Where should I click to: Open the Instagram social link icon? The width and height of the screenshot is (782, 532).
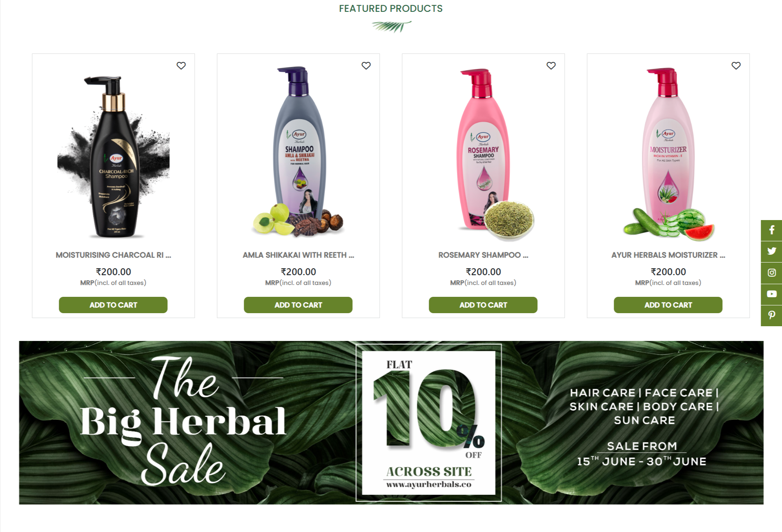[x=771, y=273]
